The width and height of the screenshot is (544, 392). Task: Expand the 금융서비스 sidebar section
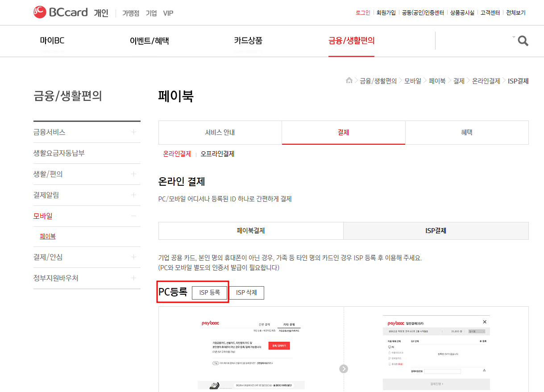click(x=133, y=132)
